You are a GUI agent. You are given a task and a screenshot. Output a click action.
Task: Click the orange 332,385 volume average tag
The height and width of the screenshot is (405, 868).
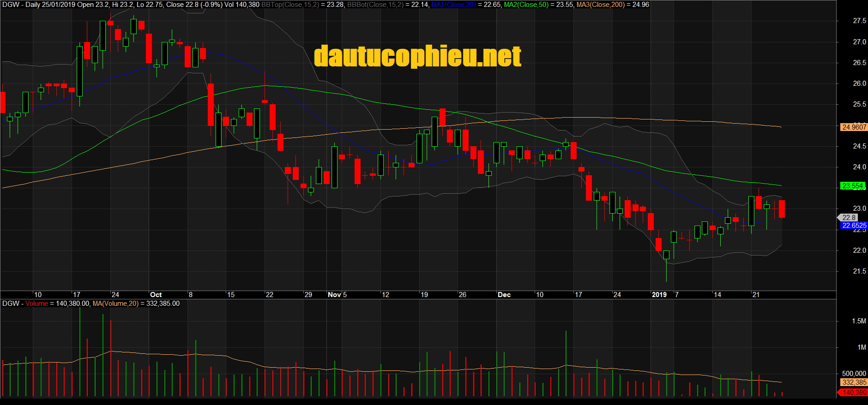pos(854,382)
